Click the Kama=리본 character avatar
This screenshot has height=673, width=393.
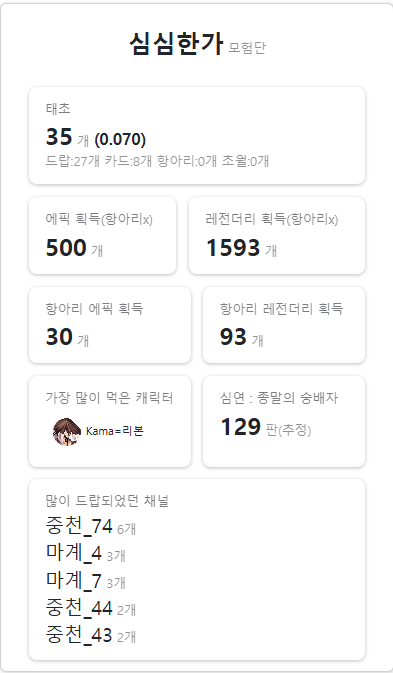(x=67, y=432)
